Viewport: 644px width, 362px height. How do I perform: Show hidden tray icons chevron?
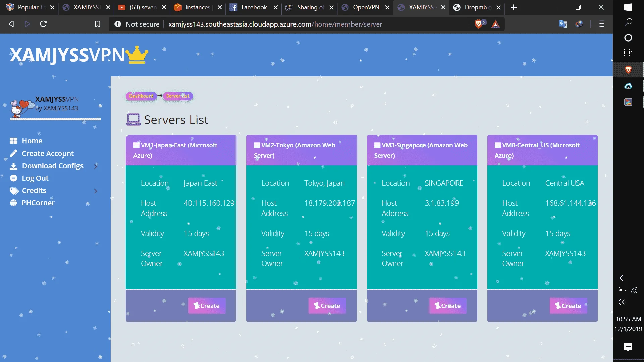(621, 278)
